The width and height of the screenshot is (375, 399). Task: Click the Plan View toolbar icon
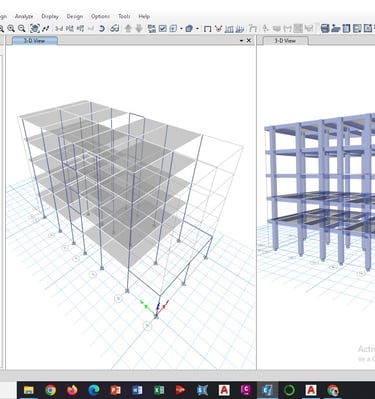[69, 29]
